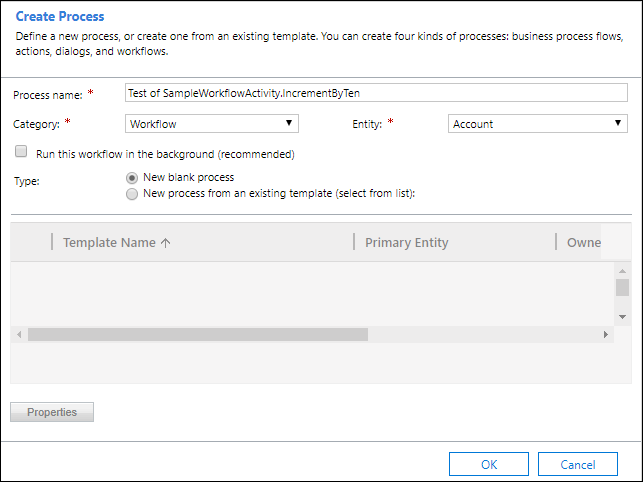Sort templates by the Template Name column
The width and height of the screenshot is (643, 482).
click(117, 243)
